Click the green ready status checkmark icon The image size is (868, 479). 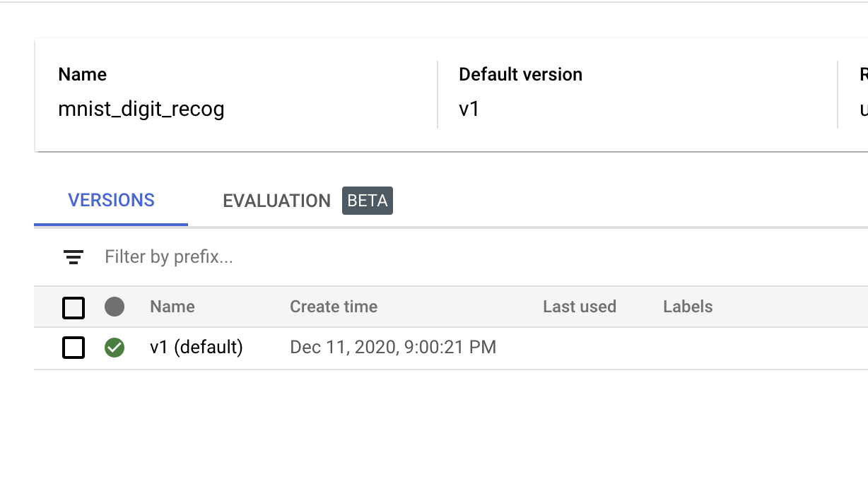[115, 348]
